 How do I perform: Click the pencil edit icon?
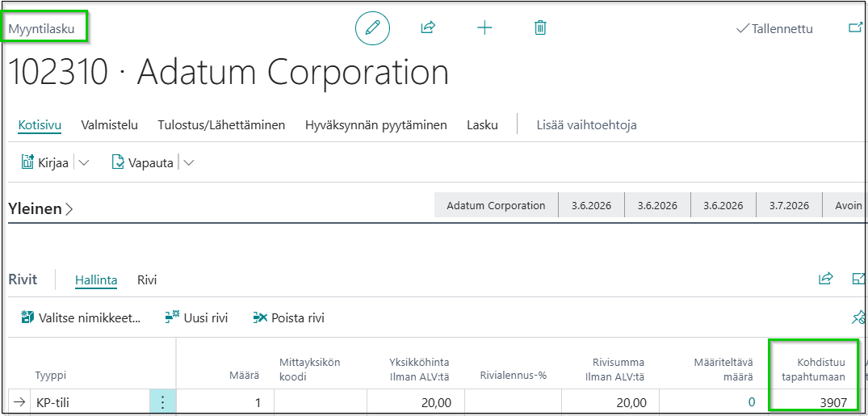click(372, 27)
